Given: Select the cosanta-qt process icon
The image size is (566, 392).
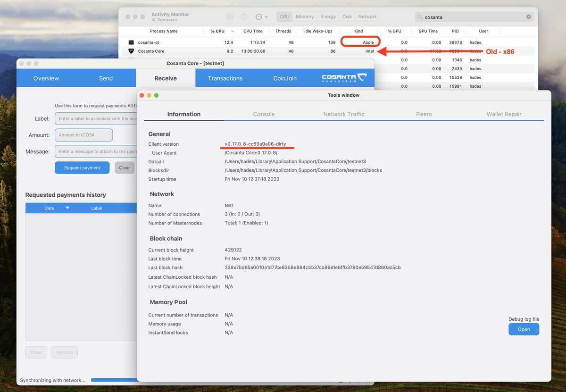Looking at the screenshot, I should pyautogui.click(x=131, y=42).
